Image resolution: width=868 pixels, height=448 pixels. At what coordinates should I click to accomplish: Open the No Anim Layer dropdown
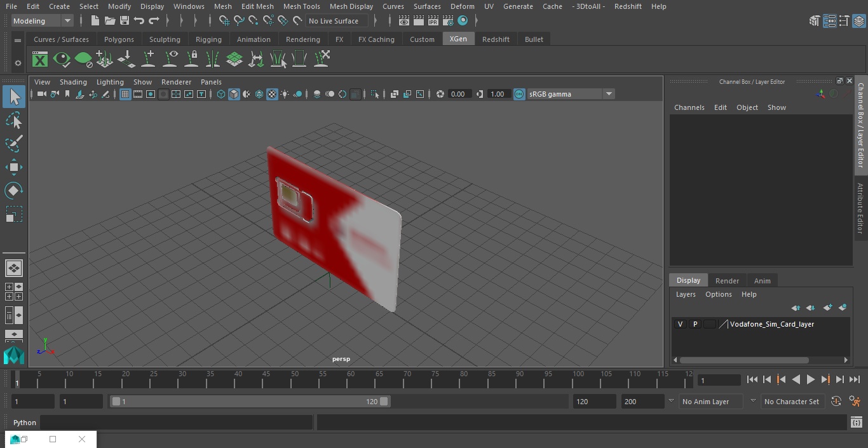[x=712, y=402]
